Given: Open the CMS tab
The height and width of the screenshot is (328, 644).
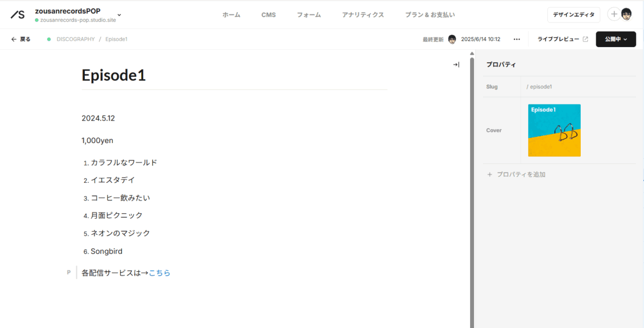Looking at the screenshot, I should [x=268, y=15].
